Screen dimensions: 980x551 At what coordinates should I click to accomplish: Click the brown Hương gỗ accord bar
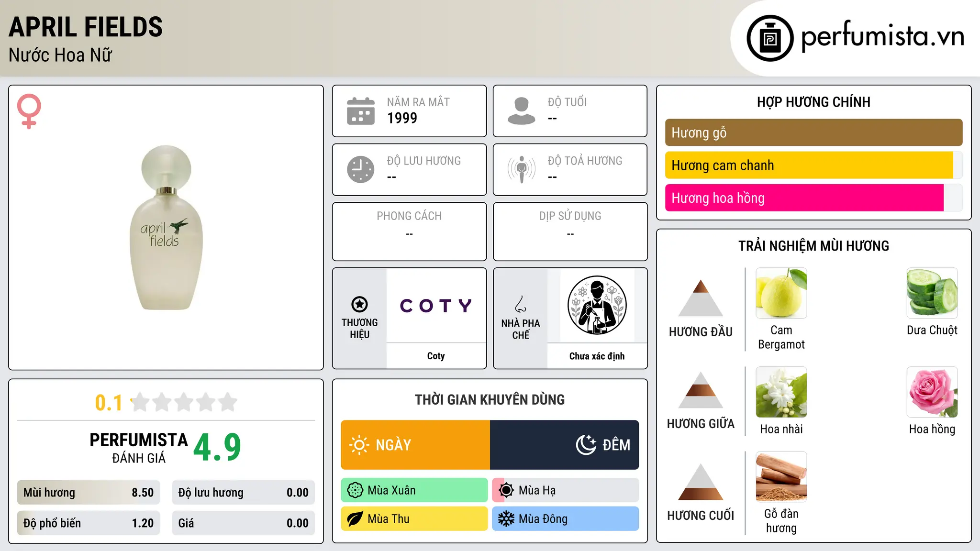click(x=813, y=132)
